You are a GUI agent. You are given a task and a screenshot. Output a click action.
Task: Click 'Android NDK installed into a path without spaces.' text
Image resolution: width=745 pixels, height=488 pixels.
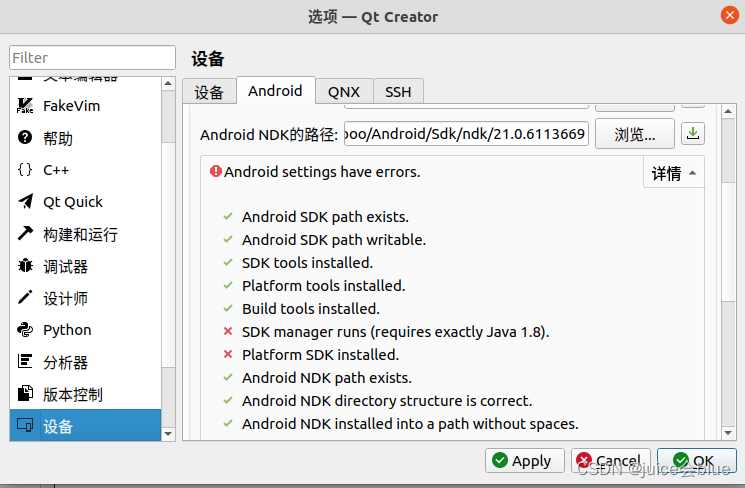(410, 423)
